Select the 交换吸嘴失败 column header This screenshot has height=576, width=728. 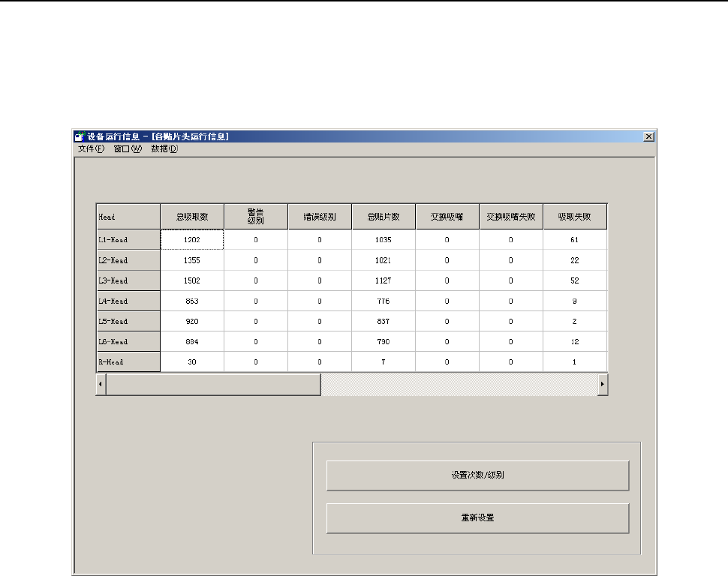tap(511, 217)
